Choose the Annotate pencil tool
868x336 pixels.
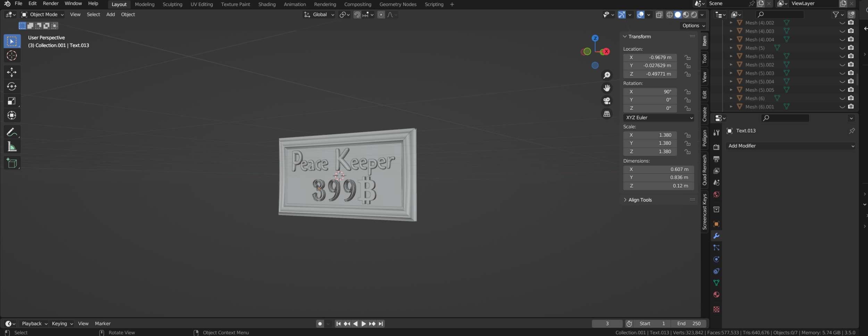pos(12,132)
